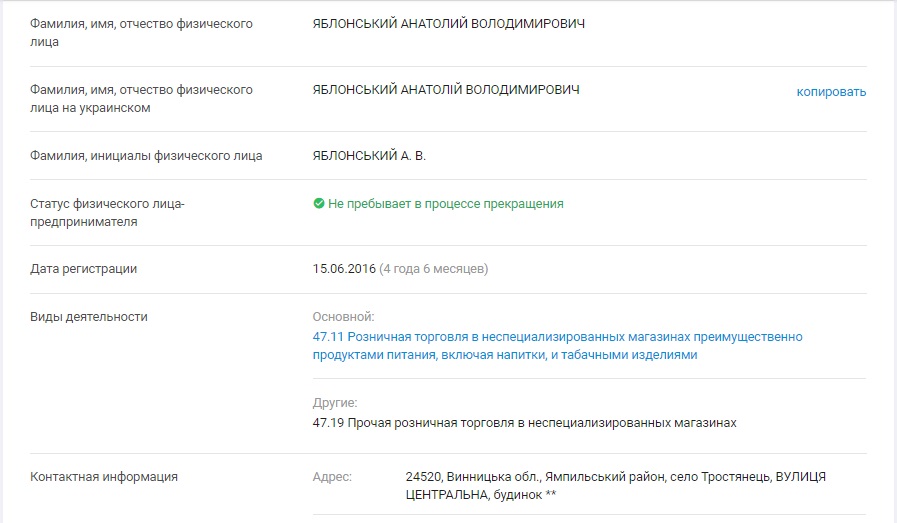The image size is (897, 523).
Task: Click the registration date 15.06.2016
Action: point(343,269)
